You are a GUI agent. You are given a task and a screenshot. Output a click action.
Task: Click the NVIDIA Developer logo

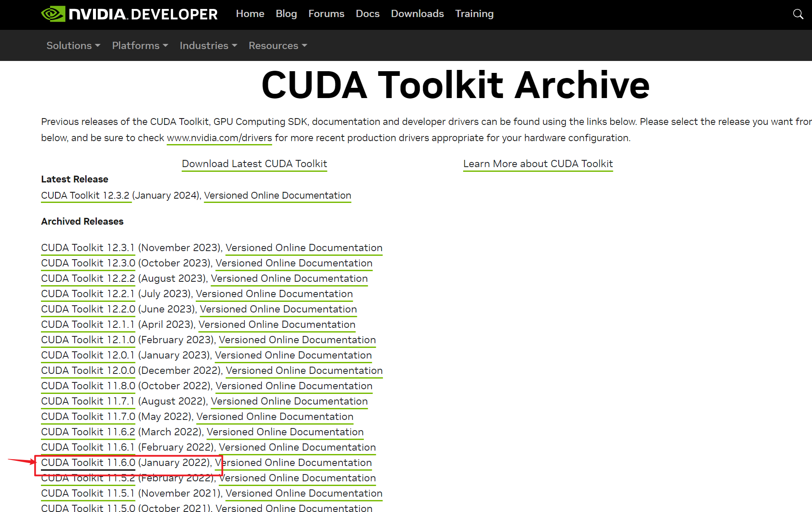[x=129, y=14]
